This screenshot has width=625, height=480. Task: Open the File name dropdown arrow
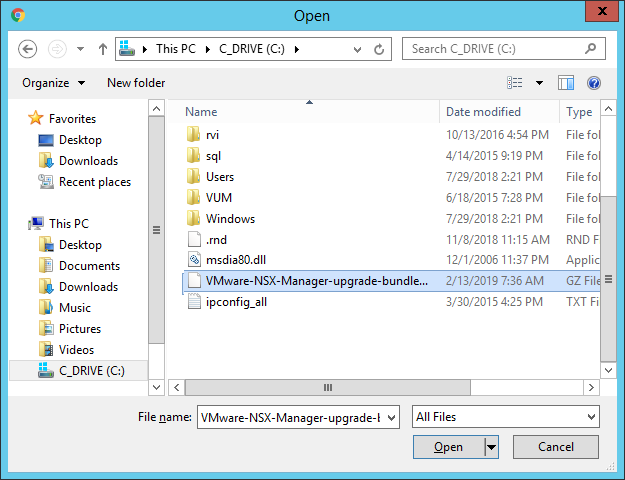[391, 418]
